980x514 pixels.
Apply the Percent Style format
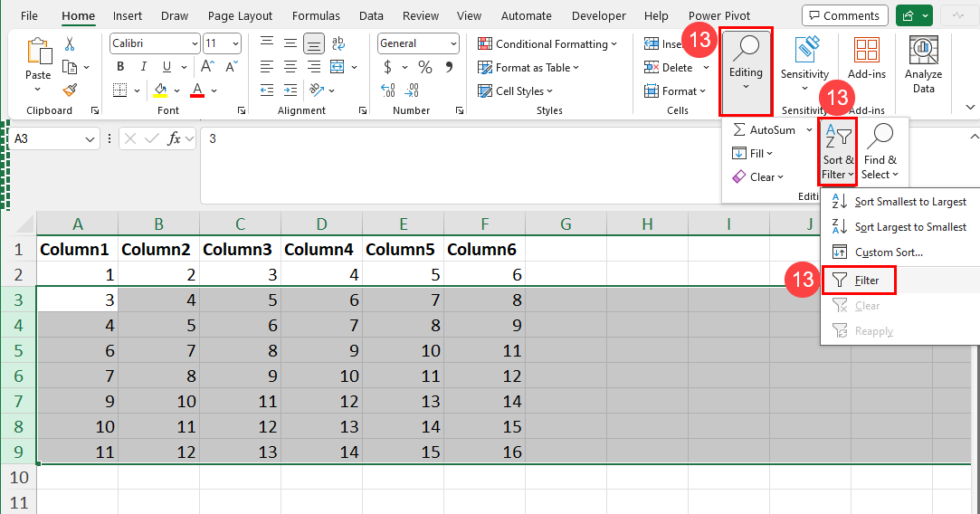click(424, 67)
